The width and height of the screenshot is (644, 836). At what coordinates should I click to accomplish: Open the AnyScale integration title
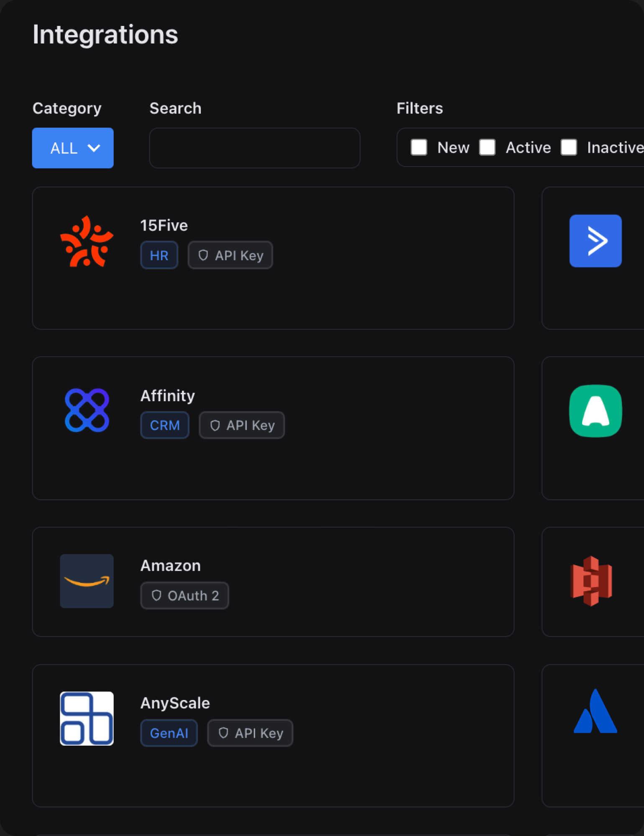pyautogui.click(x=175, y=703)
